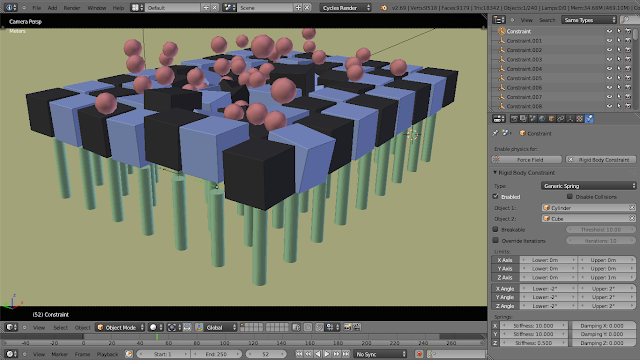Open the World properties tab
The image size is (640, 360).
pyautogui.click(x=542, y=119)
